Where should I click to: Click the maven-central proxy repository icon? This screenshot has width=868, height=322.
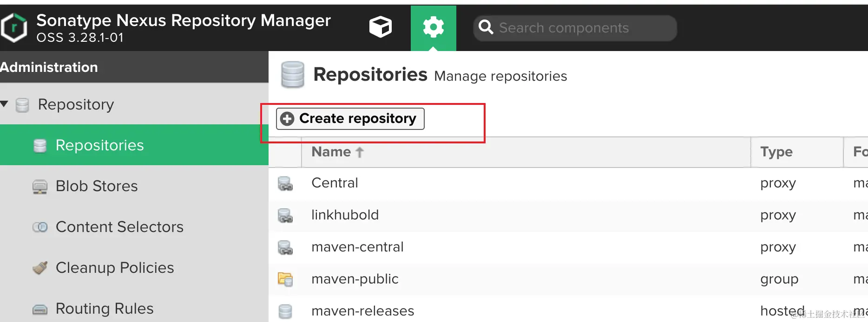(285, 248)
